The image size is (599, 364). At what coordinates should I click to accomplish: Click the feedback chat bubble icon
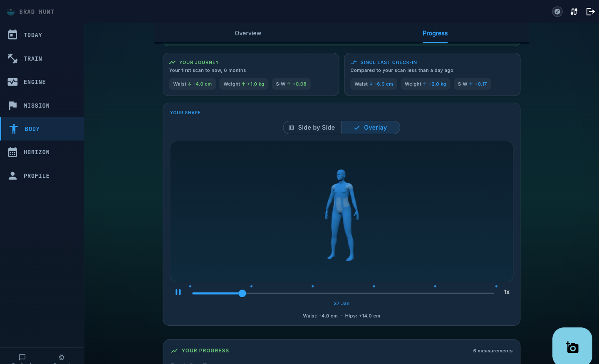tap(22, 357)
